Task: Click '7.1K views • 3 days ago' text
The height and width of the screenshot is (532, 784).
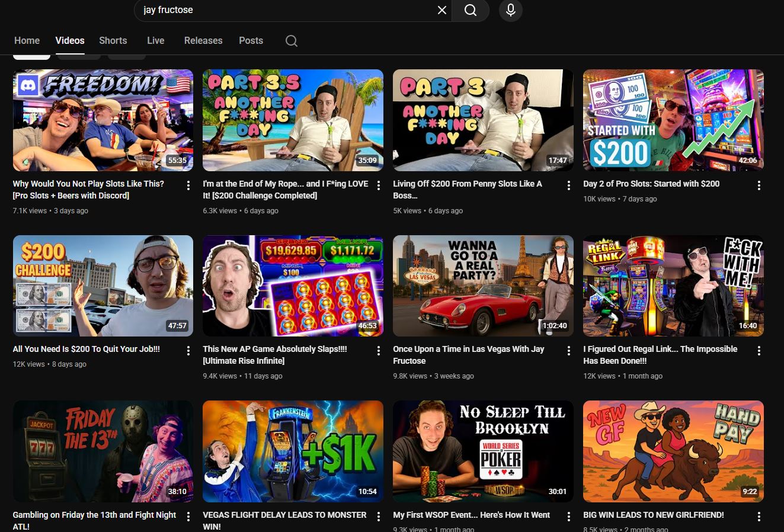Action: (50, 210)
